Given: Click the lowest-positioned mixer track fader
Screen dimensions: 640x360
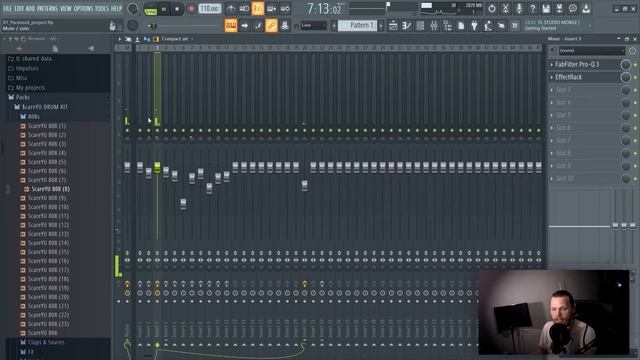Looking at the screenshot, I should click(183, 203).
